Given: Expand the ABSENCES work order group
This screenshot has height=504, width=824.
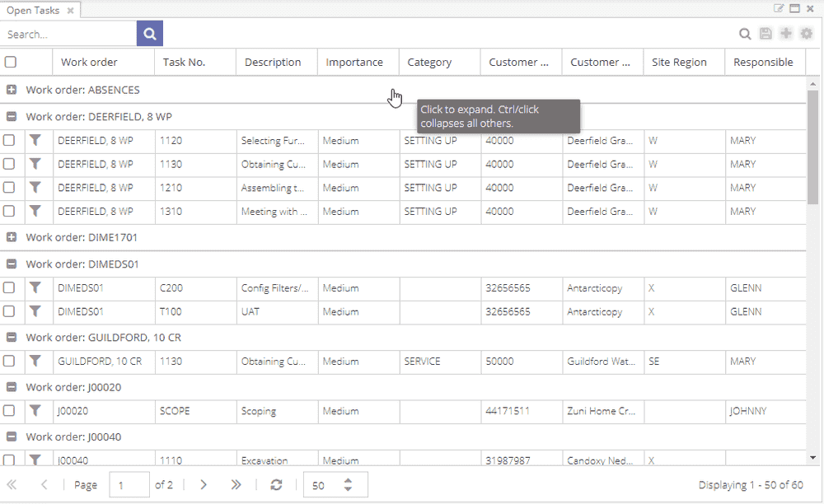Looking at the screenshot, I should [x=11, y=90].
